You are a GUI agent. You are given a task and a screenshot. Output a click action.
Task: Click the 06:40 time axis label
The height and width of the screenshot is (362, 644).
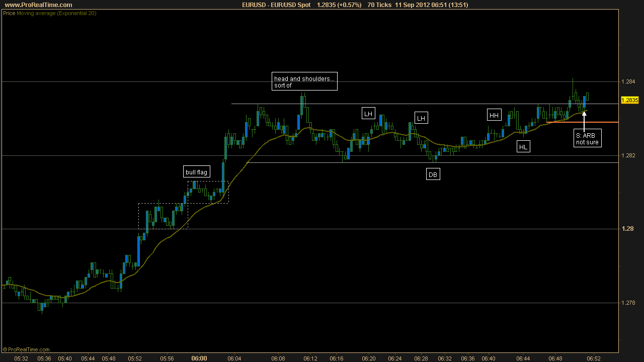click(489, 358)
